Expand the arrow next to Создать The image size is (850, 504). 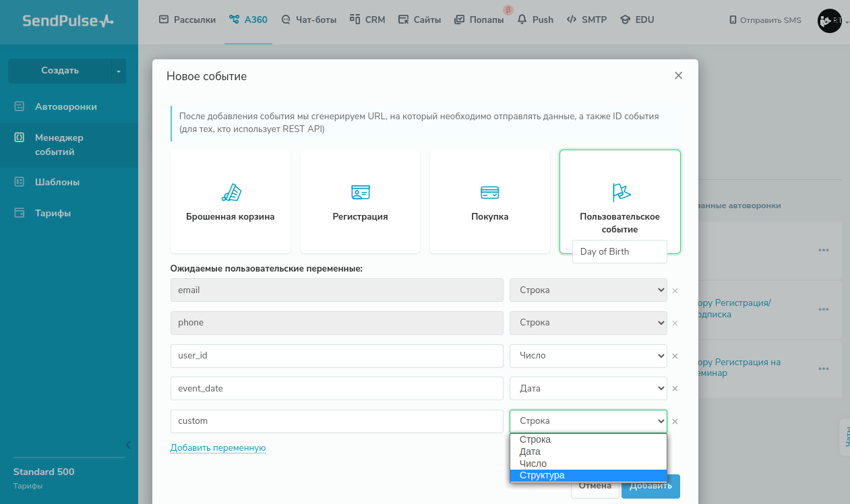119,71
